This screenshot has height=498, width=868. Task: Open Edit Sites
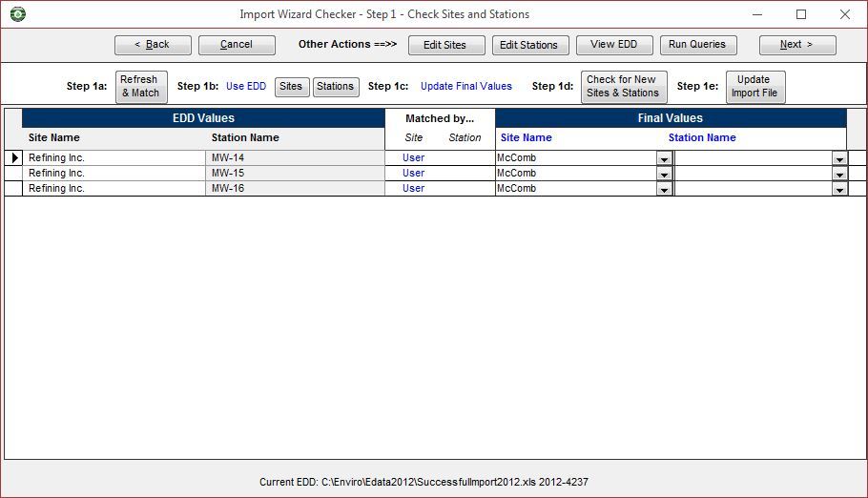point(446,45)
